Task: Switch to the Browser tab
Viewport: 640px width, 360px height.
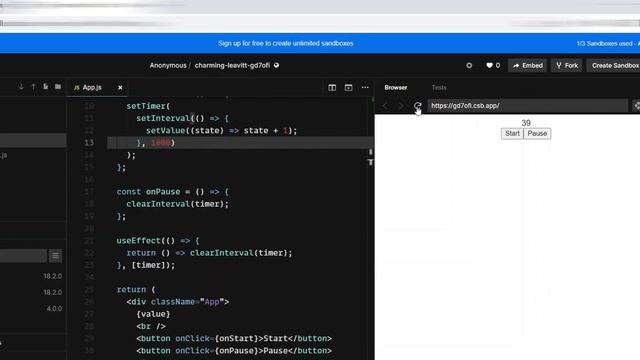Action: [396, 87]
